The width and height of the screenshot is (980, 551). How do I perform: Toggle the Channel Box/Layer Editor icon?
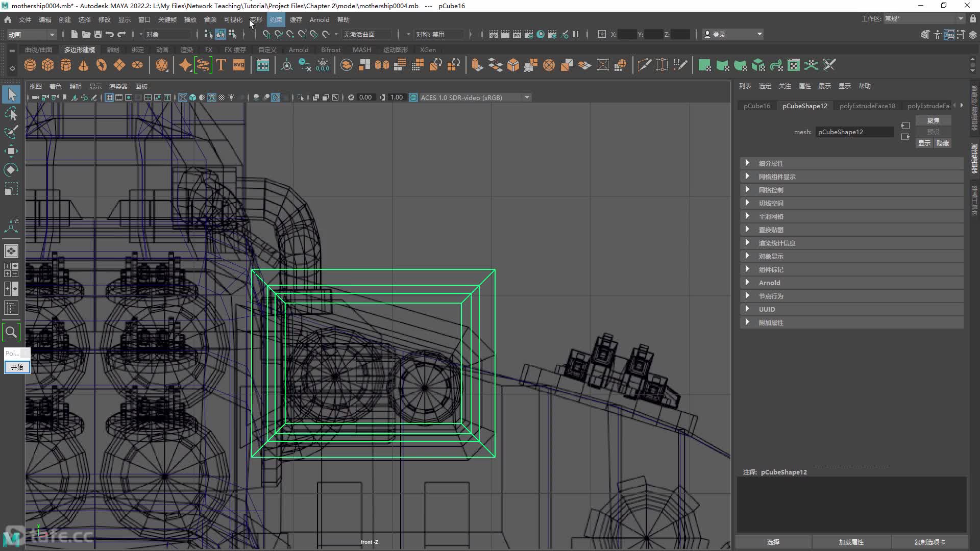973,35
